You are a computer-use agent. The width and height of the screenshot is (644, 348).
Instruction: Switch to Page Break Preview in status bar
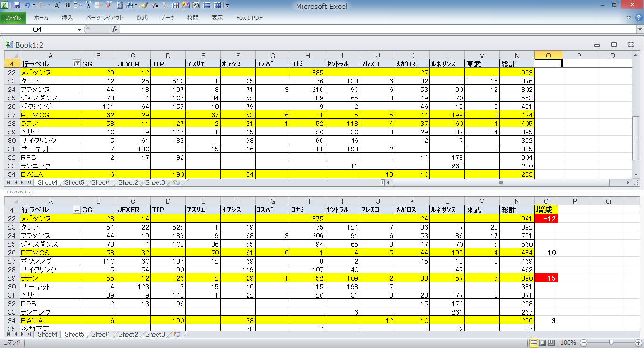click(x=551, y=343)
